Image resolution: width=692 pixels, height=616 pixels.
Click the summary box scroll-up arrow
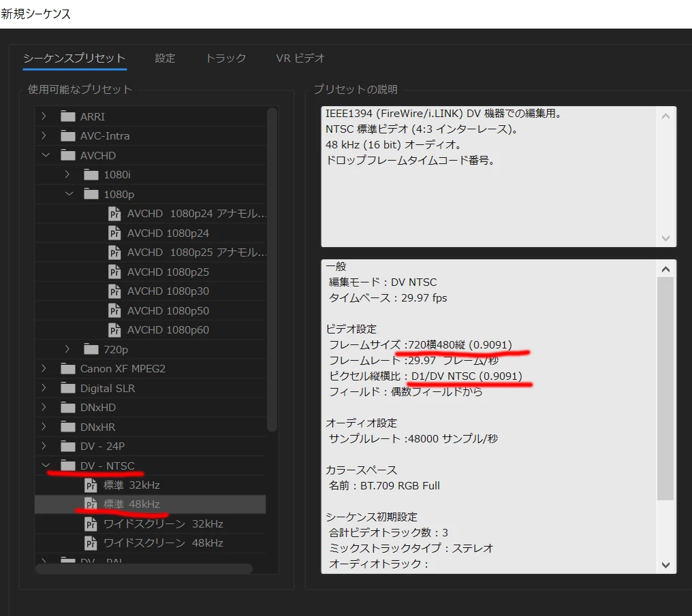coord(665,269)
